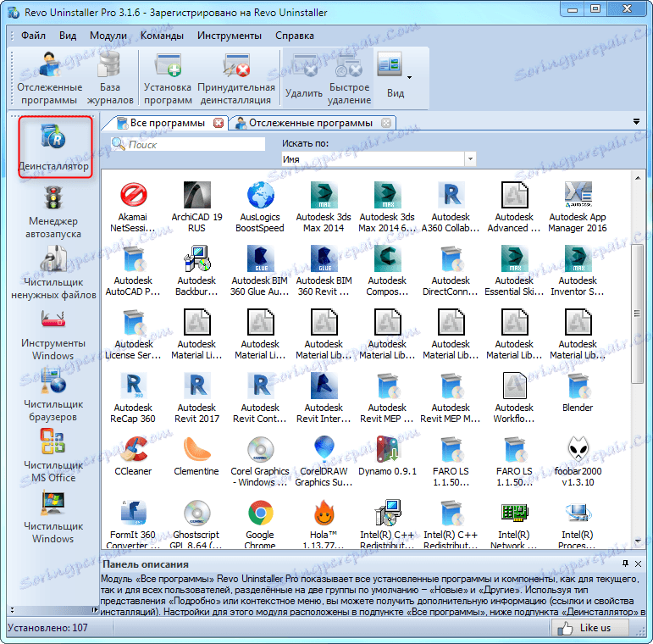Select Akamai NetSession program icon

(x=133, y=207)
